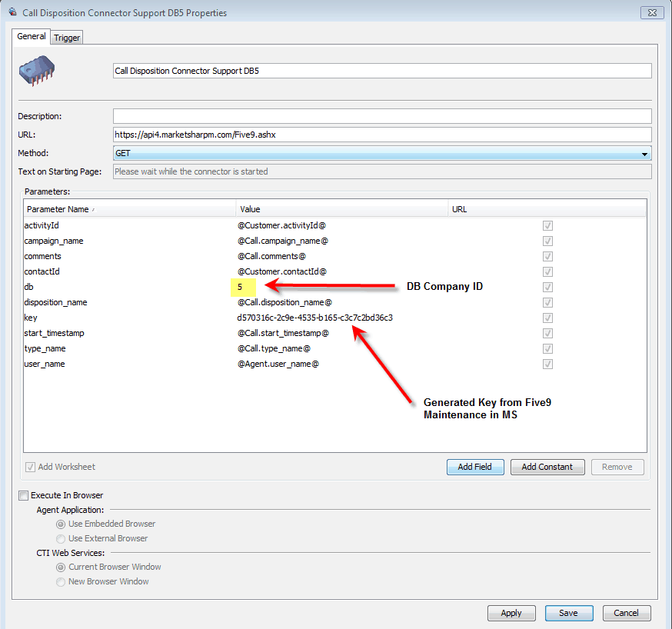Select the comments parameter name
This screenshot has height=629, width=672.
point(42,256)
